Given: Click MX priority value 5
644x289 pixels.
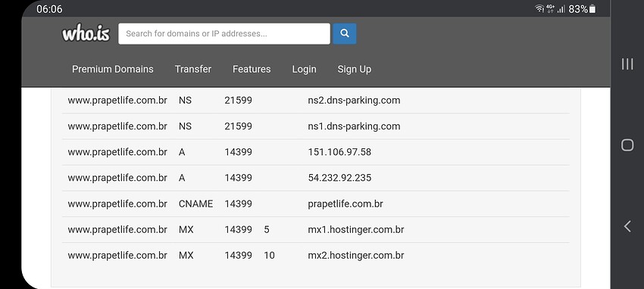Looking at the screenshot, I should (267, 229).
